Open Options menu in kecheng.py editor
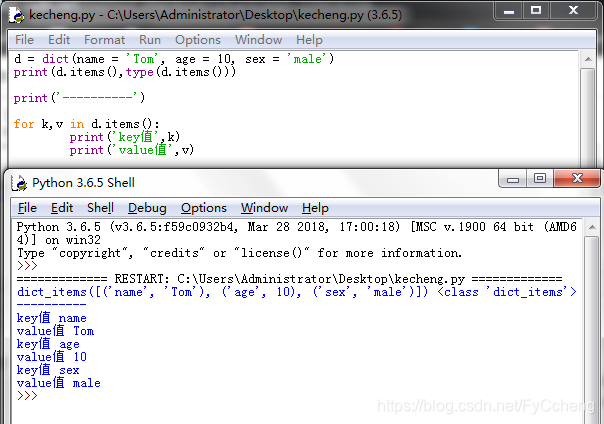604x424 pixels. (x=198, y=40)
